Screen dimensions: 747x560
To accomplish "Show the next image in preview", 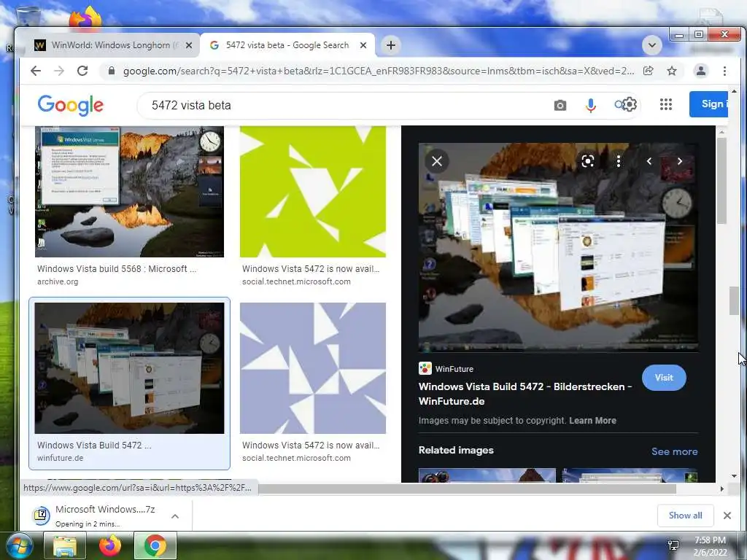I will [x=680, y=161].
